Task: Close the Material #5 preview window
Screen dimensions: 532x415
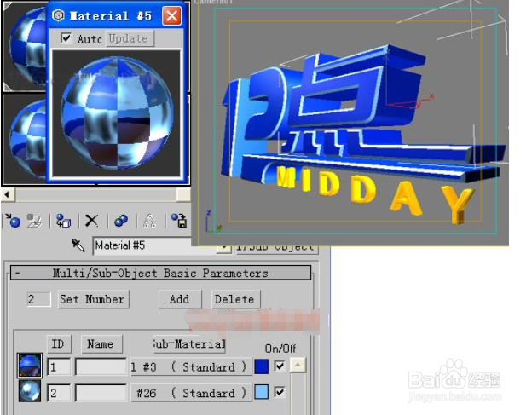Action: coord(171,15)
